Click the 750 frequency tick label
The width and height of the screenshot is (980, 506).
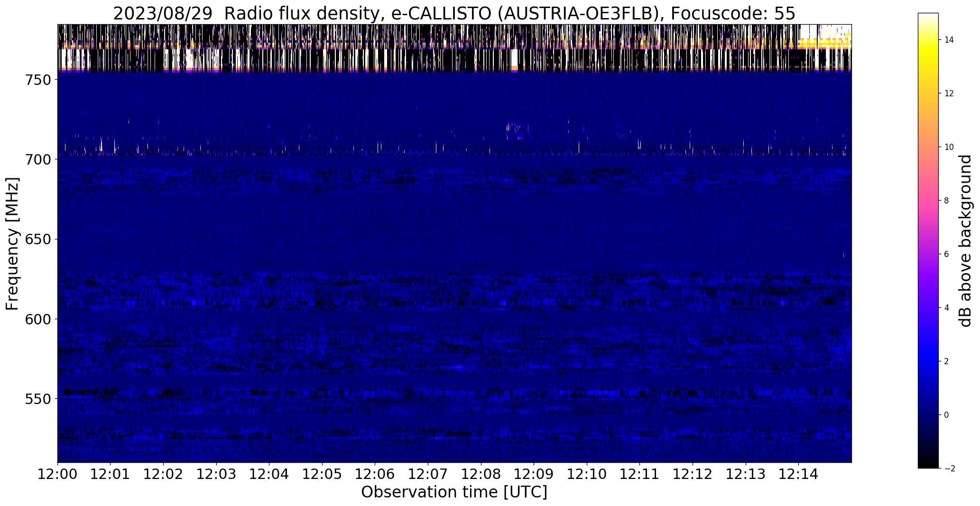tap(37, 80)
